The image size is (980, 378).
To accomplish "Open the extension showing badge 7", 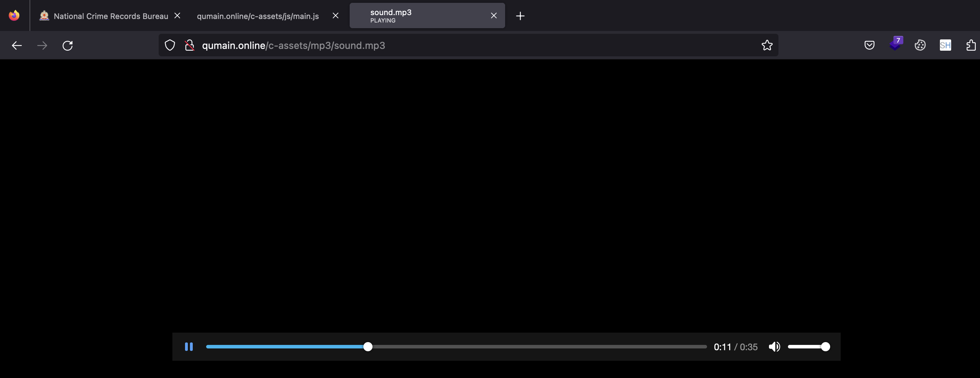I will (x=895, y=45).
